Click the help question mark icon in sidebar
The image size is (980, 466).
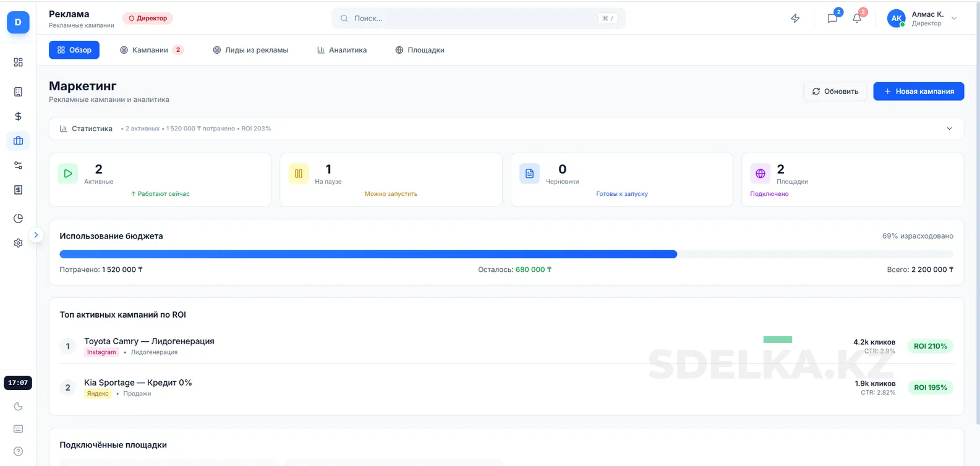(18, 451)
